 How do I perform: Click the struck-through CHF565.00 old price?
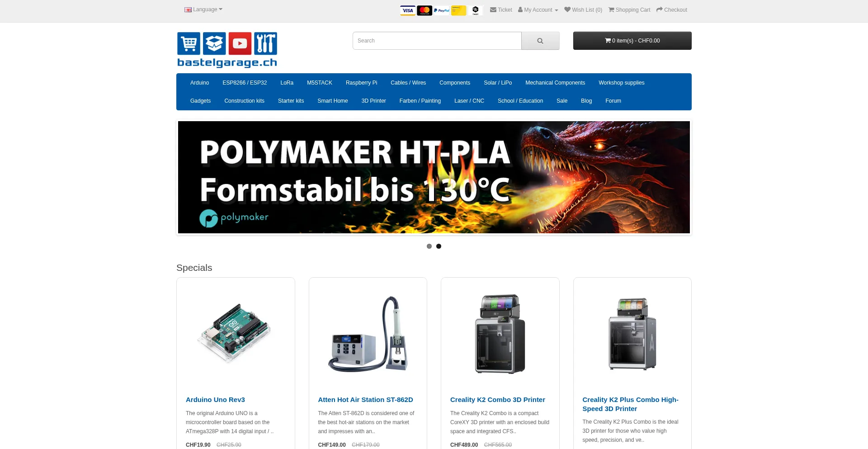[498, 445]
